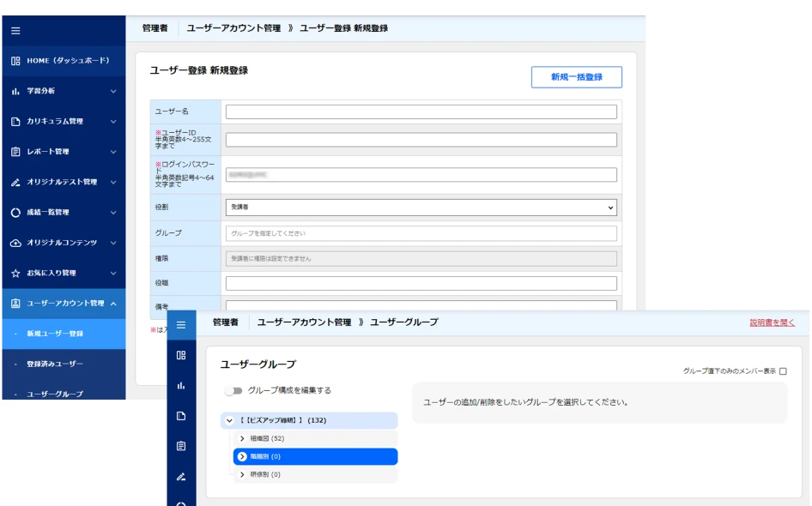Open the 説明書を開く link
This screenshot has height=506, width=812.
click(772, 322)
